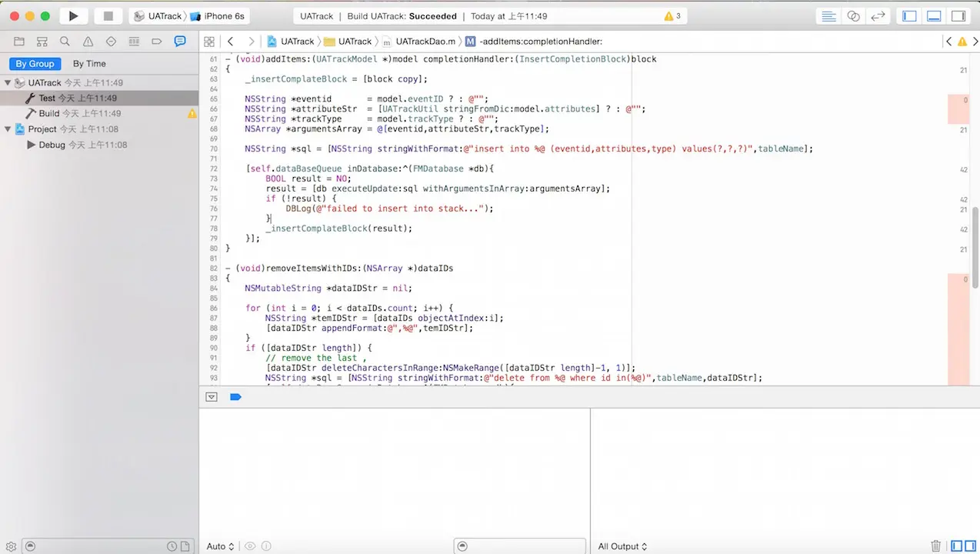Image resolution: width=980 pixels, height=554 pixels.
Task: Jump to next issue arrow
Action: coord(974,42)
